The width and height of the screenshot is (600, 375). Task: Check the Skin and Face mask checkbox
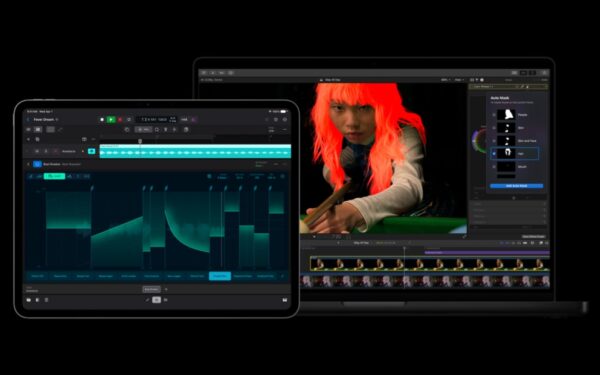tap(494, 141)
